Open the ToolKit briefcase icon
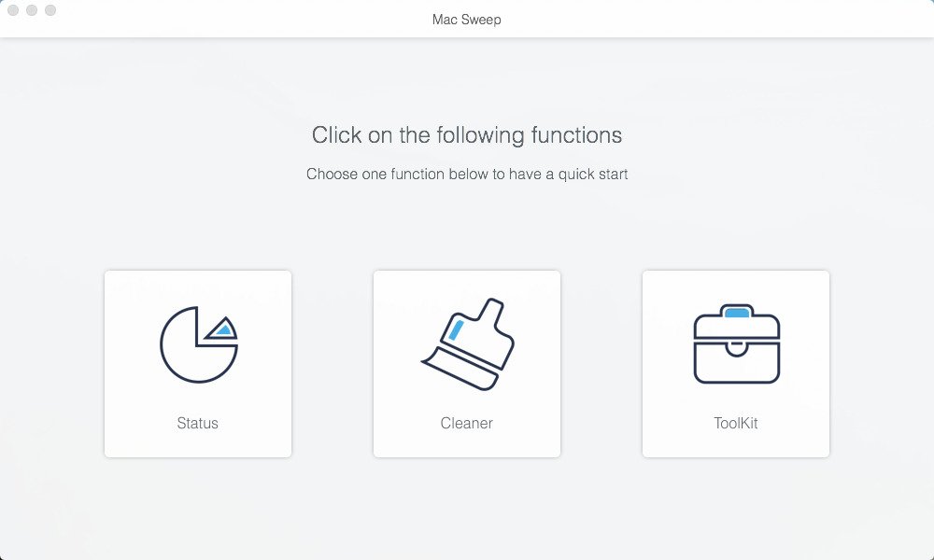This screenshot has height=560, width=934. [x=737, y=344]
